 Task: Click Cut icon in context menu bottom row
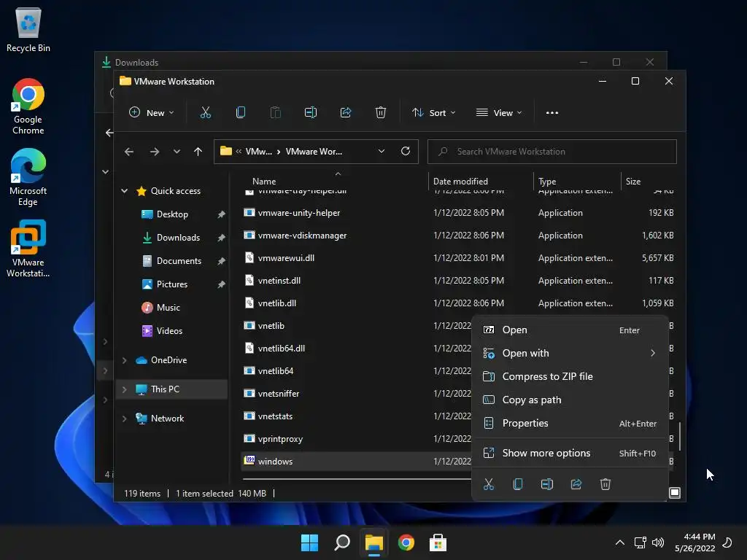click(489, 484)
